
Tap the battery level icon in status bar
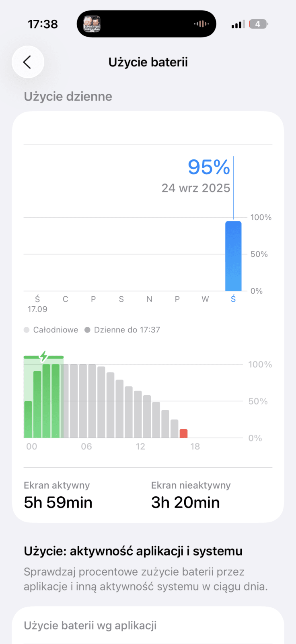[x=258, y=24]
